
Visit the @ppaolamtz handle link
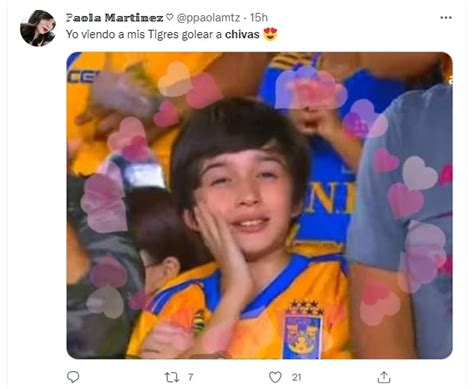[x=208, y=18]
